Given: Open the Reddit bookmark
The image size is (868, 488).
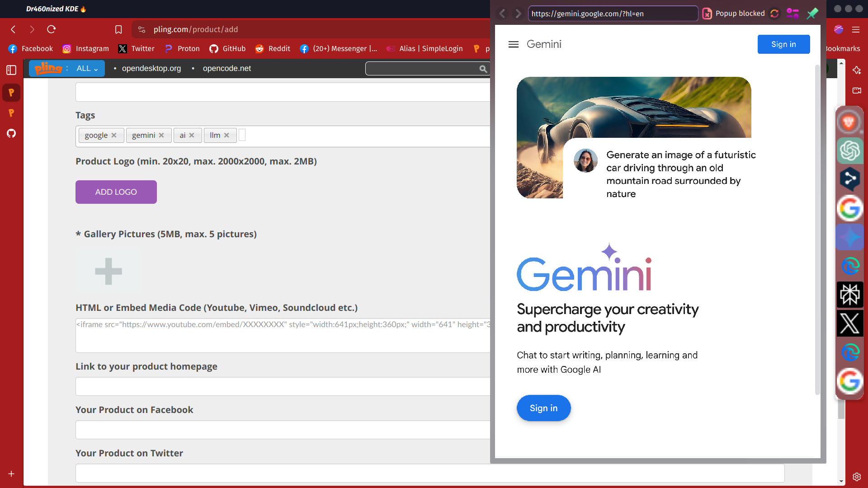Looking at the screenshot, I should (273, 48).
